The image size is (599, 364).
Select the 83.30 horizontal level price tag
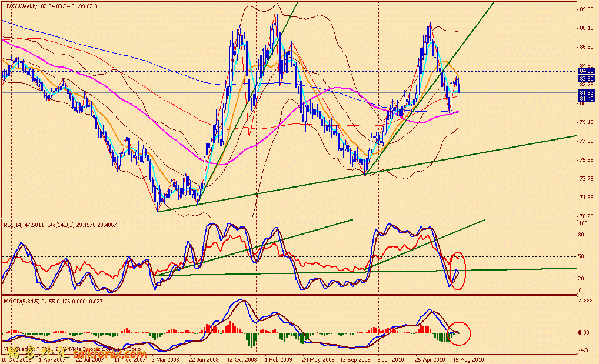[x=587, y=79]
